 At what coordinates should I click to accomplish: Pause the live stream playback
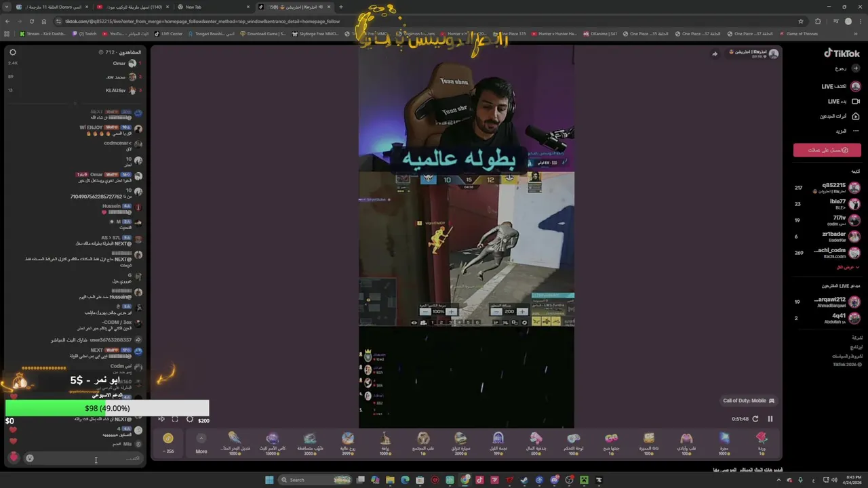pyautogui.click(x=770, y=419)
